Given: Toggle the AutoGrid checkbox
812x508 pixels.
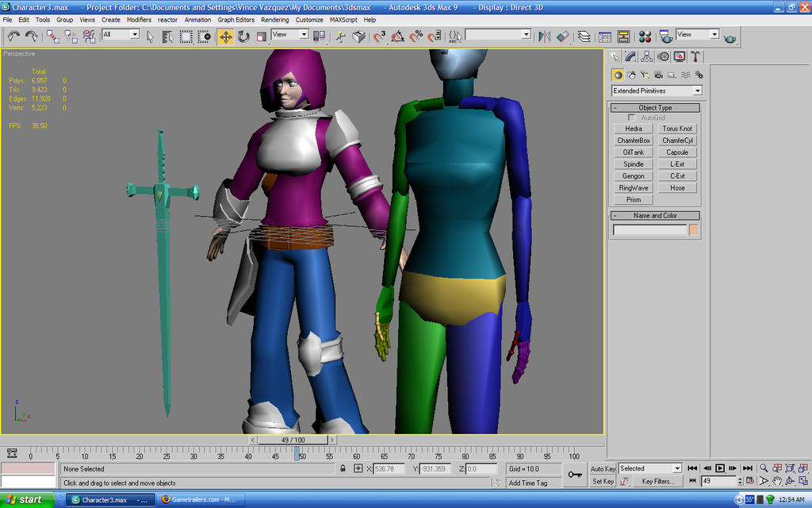Looking at the screenshot, I should pos(631,117).
